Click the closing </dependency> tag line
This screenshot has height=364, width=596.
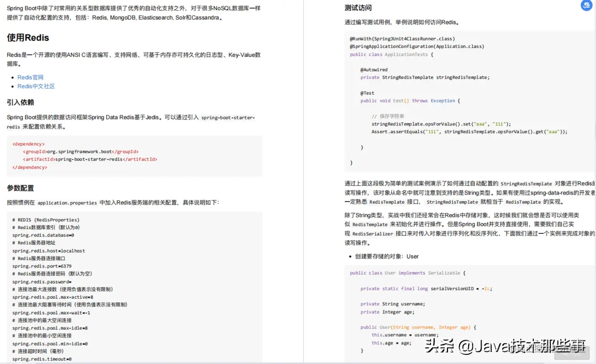click(x=30, y=167)
